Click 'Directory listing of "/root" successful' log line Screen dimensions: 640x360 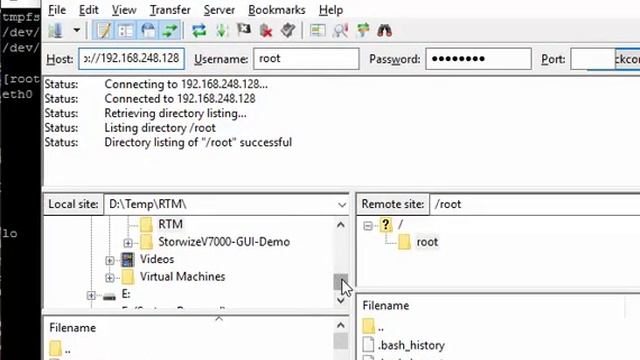click(198, 142)
